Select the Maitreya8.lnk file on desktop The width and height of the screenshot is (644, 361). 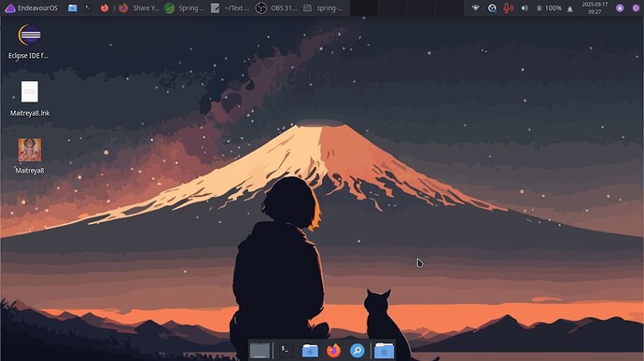(x=30, y=91)
